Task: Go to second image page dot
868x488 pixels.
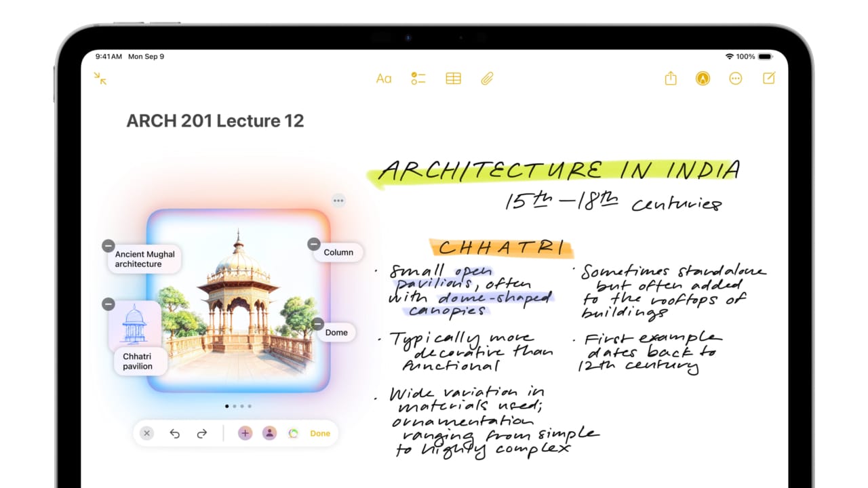Action: pos(235,406)
